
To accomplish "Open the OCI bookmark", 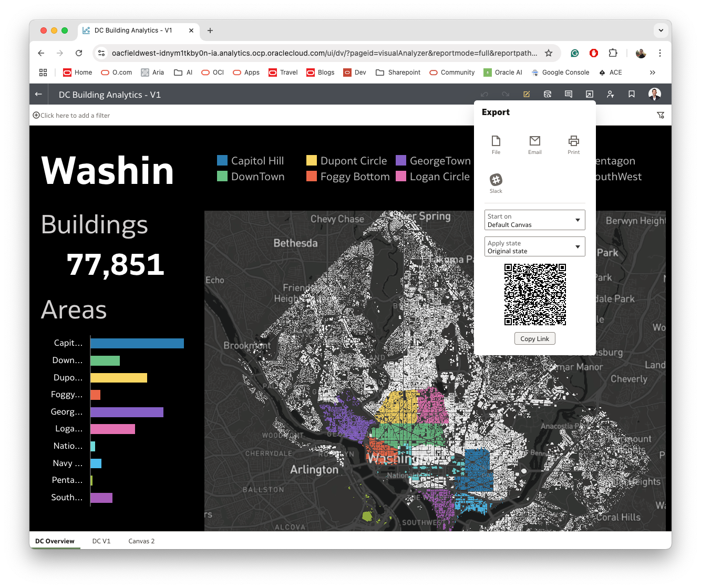I will [x=213, y=73].
